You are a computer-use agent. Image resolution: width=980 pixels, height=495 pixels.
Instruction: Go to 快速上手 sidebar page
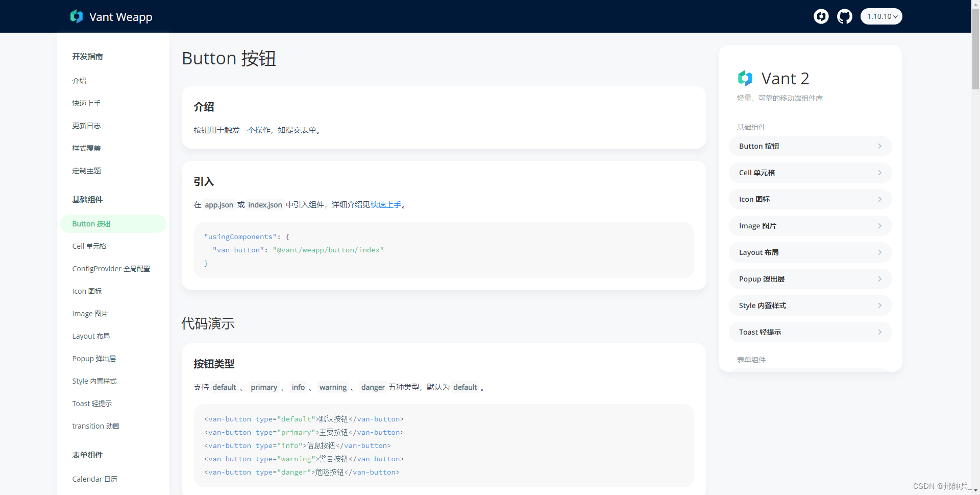click(87, 103)
